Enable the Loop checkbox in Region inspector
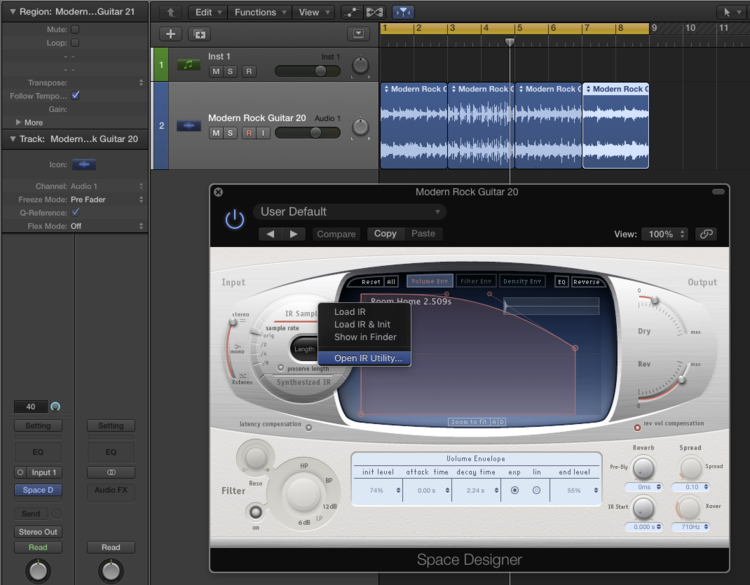Viewport: 750px width, 585px height. (x=75, y=44)
